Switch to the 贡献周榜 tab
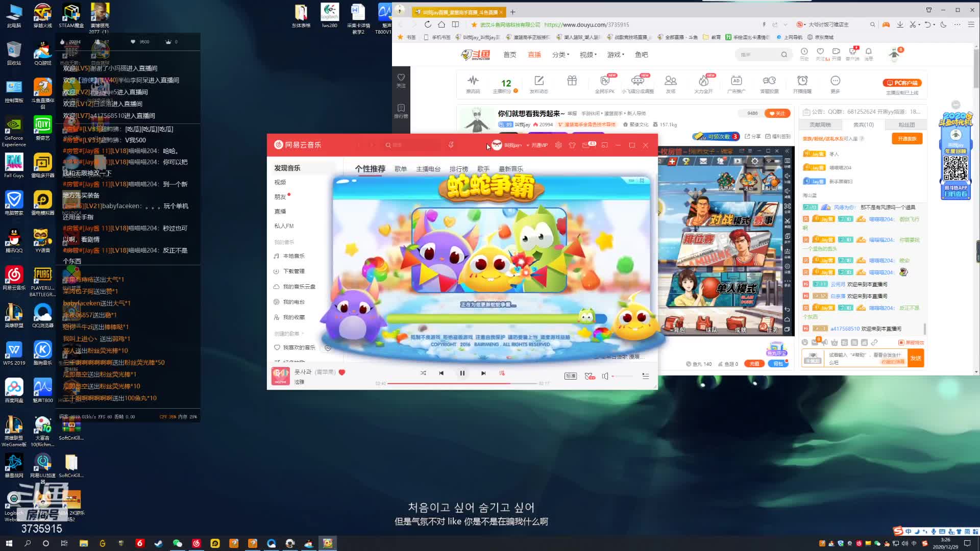Screen dimensions: 980x551 [x=820, y=124]
